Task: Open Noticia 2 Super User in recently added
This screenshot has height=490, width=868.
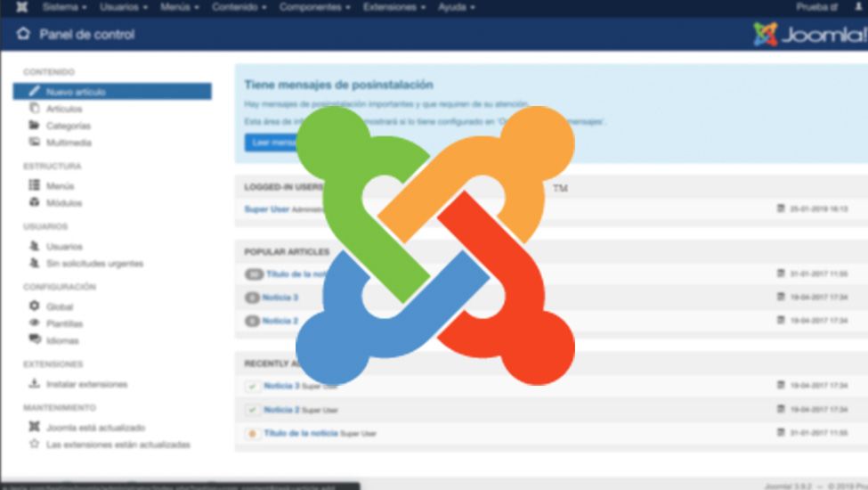Action: [282, 410]
